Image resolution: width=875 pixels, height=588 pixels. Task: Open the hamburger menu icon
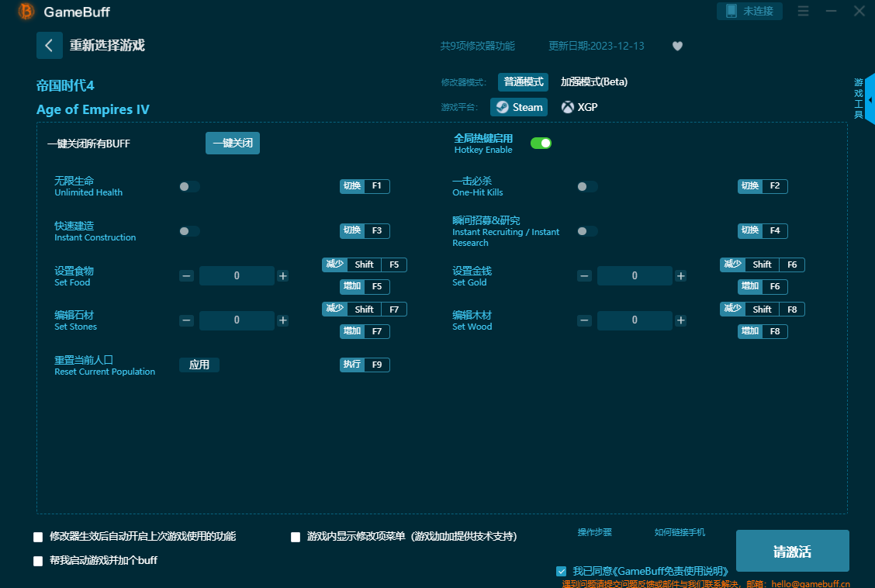click(803, 11)
